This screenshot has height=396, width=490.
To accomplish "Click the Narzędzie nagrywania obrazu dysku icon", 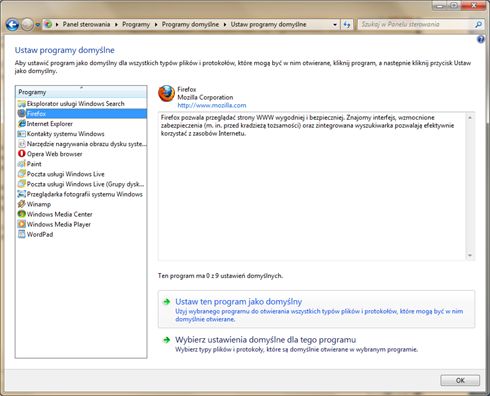I will [x=22, y=144].
